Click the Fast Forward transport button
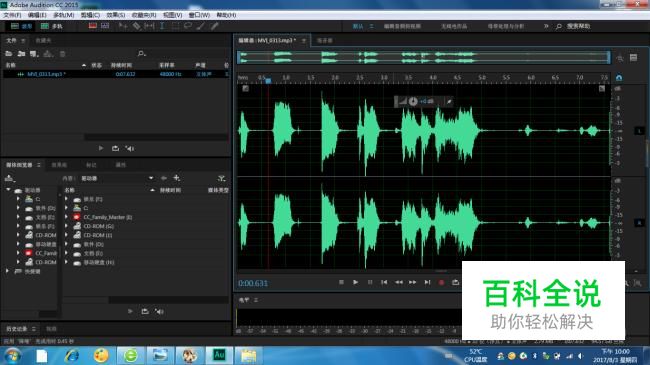Screen dimensions: 650x365 tap(412, 282)
